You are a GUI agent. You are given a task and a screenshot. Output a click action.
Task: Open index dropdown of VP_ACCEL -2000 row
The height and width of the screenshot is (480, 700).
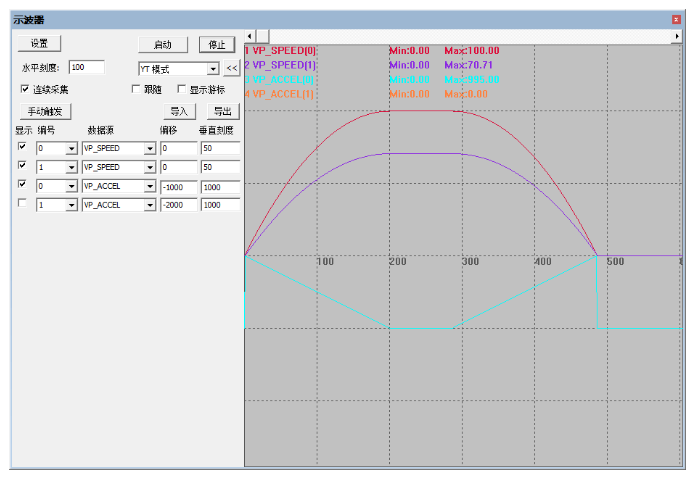tap(71, 205)
